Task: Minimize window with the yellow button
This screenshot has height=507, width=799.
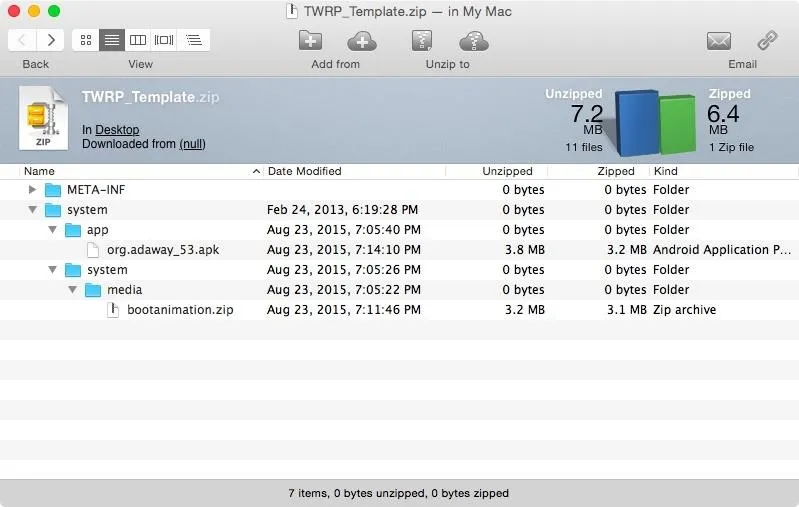Action: (34, 11)
